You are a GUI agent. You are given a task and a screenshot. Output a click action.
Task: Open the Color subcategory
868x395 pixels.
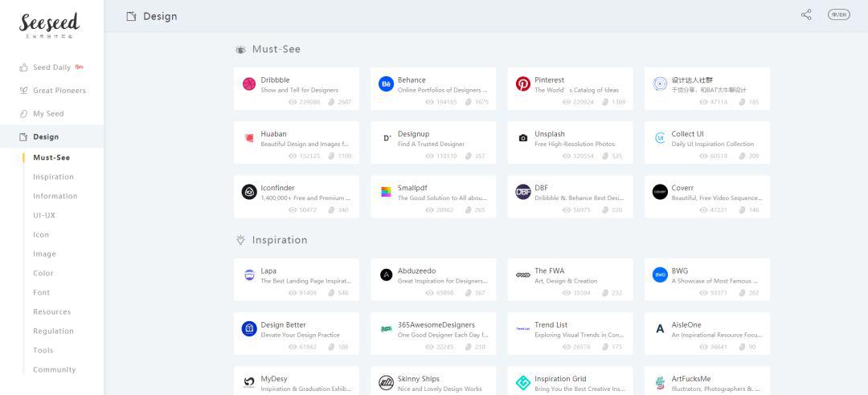tap(43, 273)
